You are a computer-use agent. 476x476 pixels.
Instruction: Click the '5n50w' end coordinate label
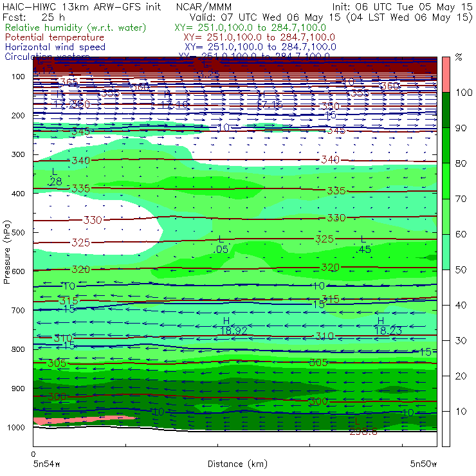click(423, 464)
